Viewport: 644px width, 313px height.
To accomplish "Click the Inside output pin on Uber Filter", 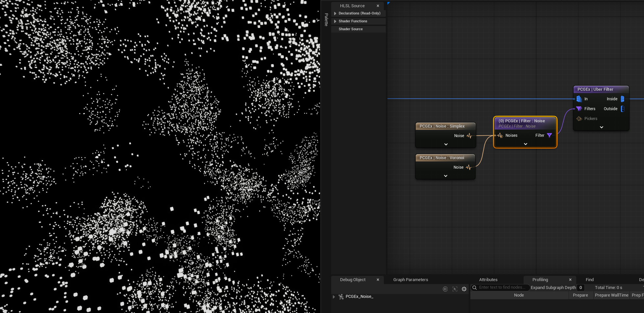I will click(x=622, y=99).
